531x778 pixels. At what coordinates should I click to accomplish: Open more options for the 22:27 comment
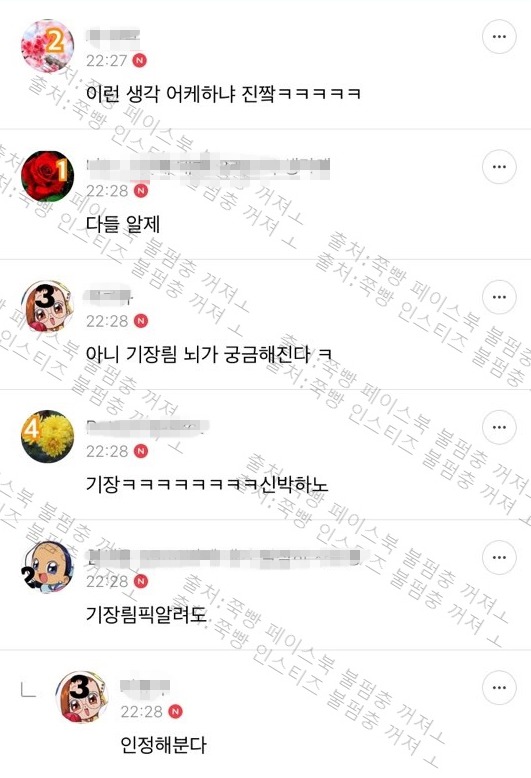(499, 37)
